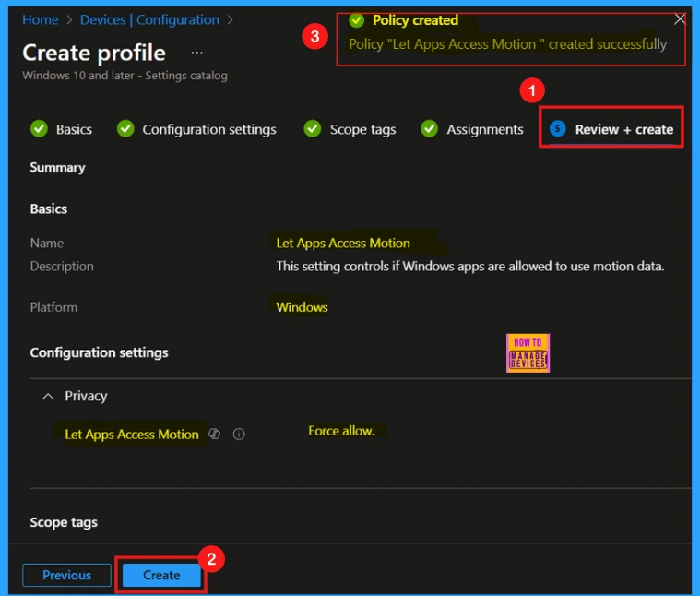Click the Scope tags section heading
Screen dimensions: 700x596
pos(64,522)
